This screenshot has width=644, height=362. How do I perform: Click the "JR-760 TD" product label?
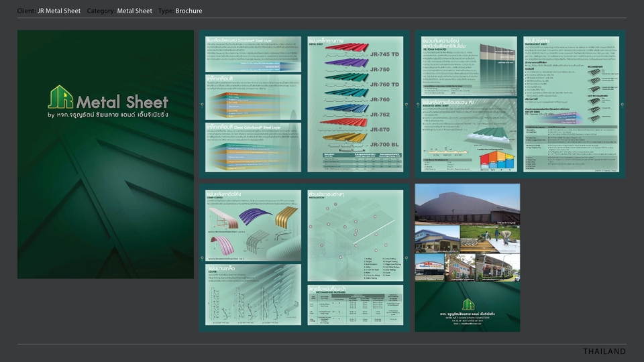click(384, 84)
